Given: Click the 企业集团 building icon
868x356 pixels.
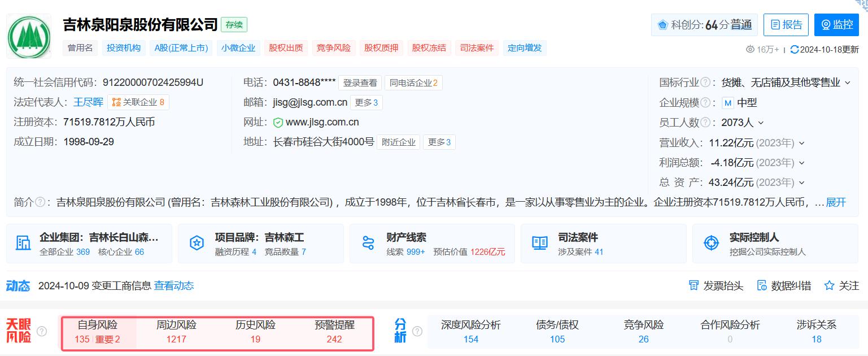Looking at the screenshot, I should (24, 244).
